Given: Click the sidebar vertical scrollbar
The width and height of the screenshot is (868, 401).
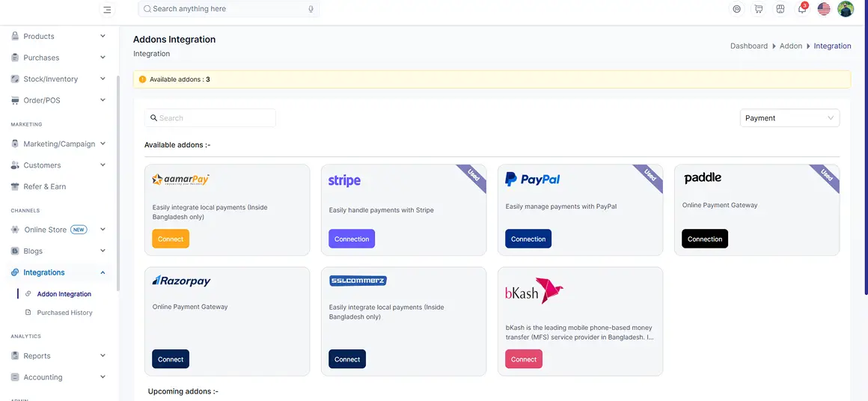Looking at the screenshot, I should [118, 183].
